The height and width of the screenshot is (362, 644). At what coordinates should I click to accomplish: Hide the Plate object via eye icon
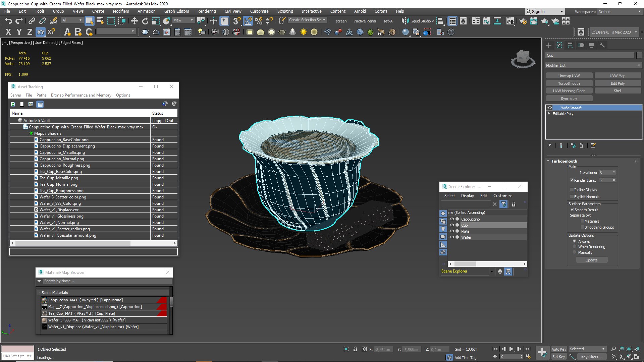pos(452,231)
